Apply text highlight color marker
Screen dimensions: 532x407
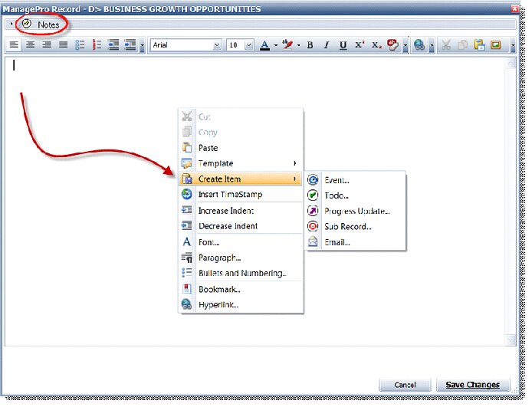(287, 45)
